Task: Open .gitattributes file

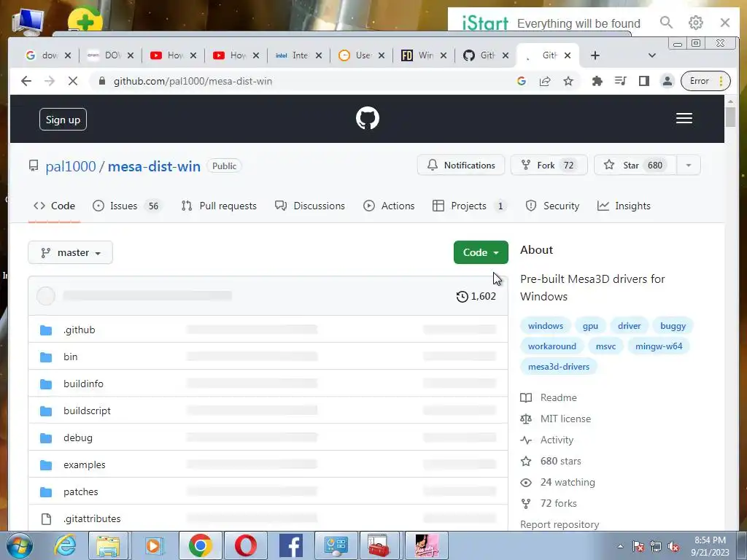Action: [x=92, y=518]
